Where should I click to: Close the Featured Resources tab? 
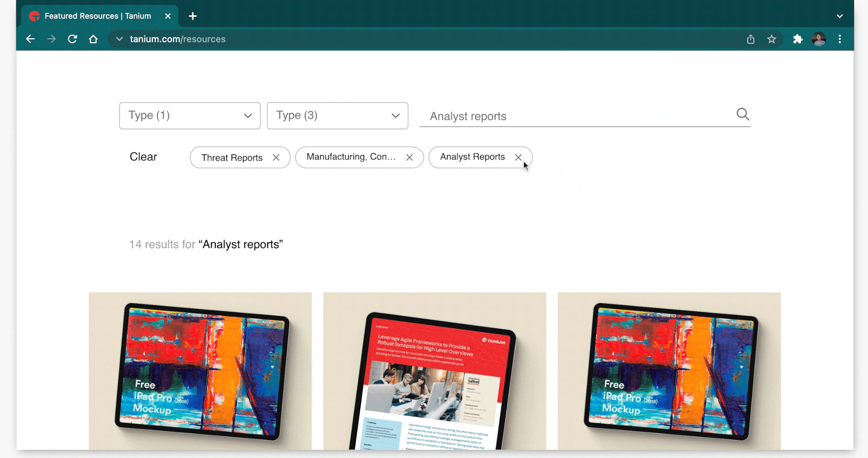[168, 16]
